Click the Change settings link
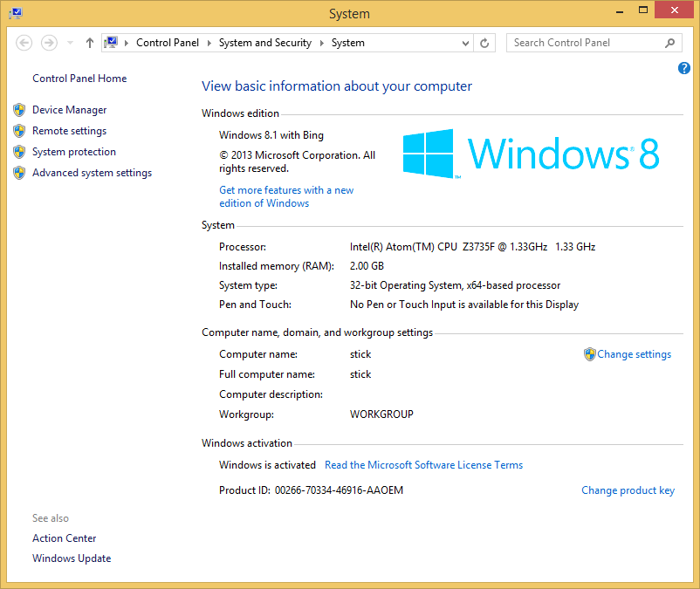This screenshot has width=700, height=589. [634, 354]
